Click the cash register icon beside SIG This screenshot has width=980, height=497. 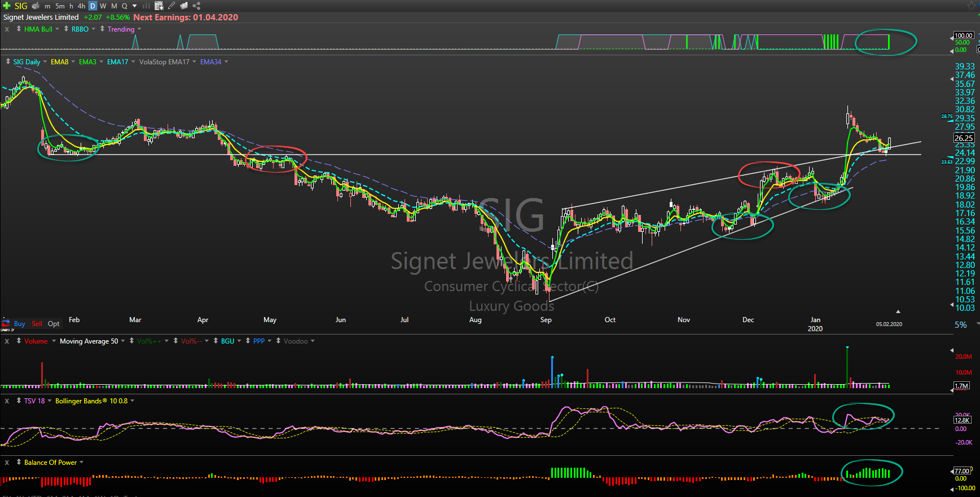pos(36,6)
